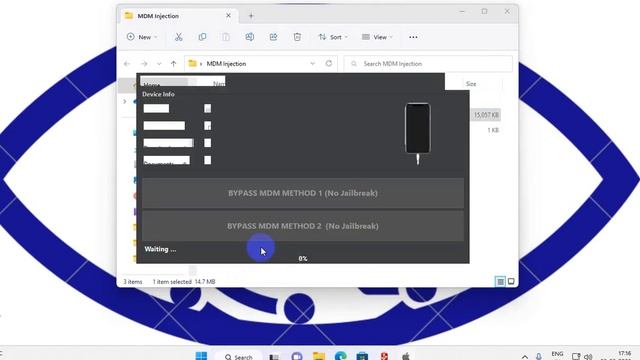This screenshot has width=640, height=360.
Task: Go back with the Back arrow
Action: click(127, 64)
